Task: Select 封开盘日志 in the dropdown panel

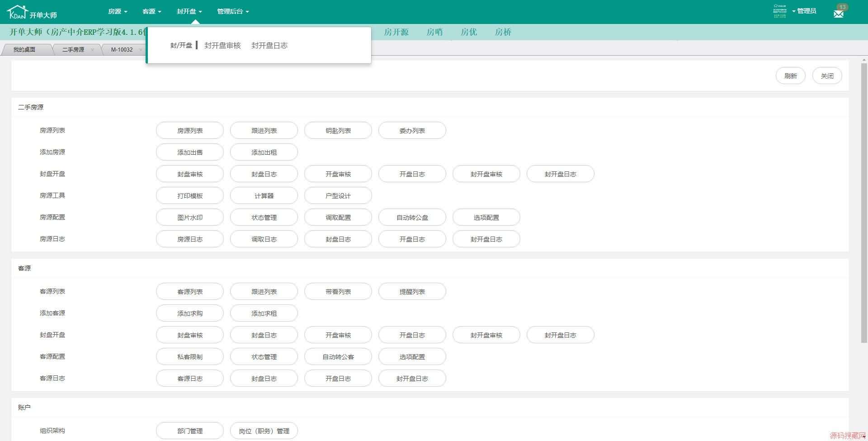Action: (269, 45)
